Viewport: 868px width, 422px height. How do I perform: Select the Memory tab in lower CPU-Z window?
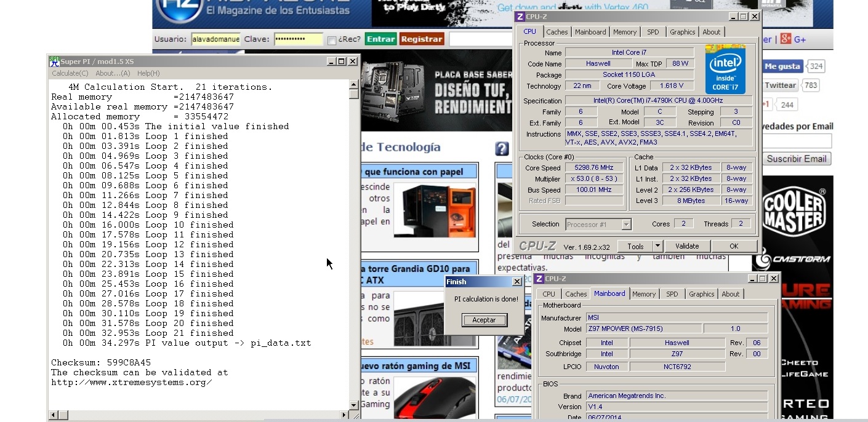click(644, 294)
